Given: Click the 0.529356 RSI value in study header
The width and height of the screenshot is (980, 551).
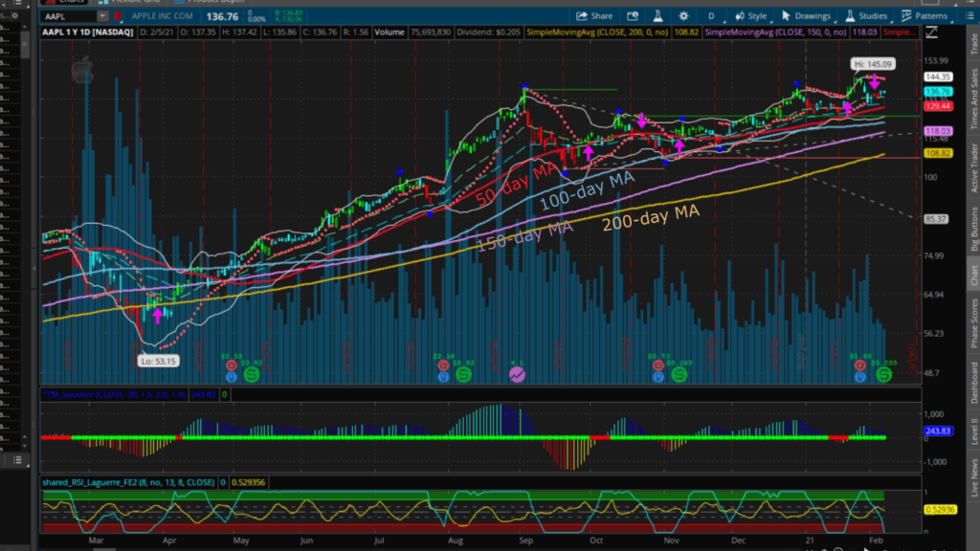Looking at the screenshot, I should tap(248, 482).
